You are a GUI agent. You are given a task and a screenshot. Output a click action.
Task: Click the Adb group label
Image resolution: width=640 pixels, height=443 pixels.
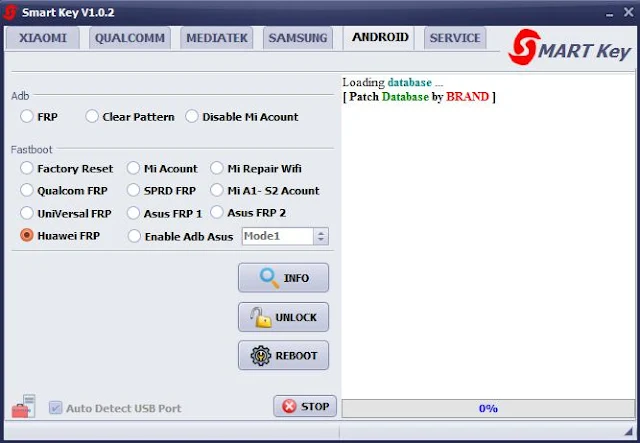click(20, 96)
